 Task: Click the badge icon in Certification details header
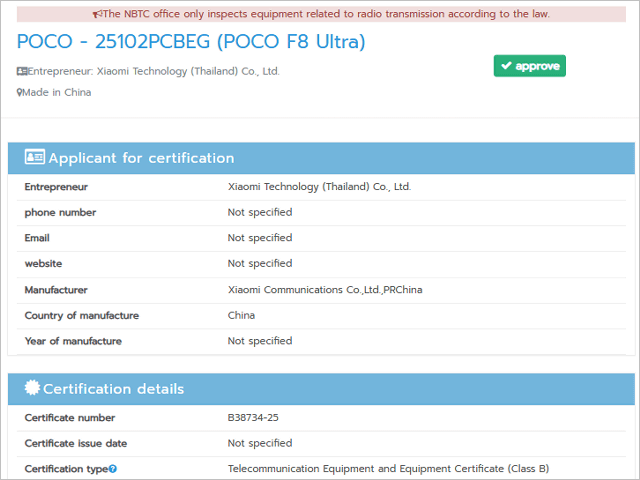tap(32, 389)
